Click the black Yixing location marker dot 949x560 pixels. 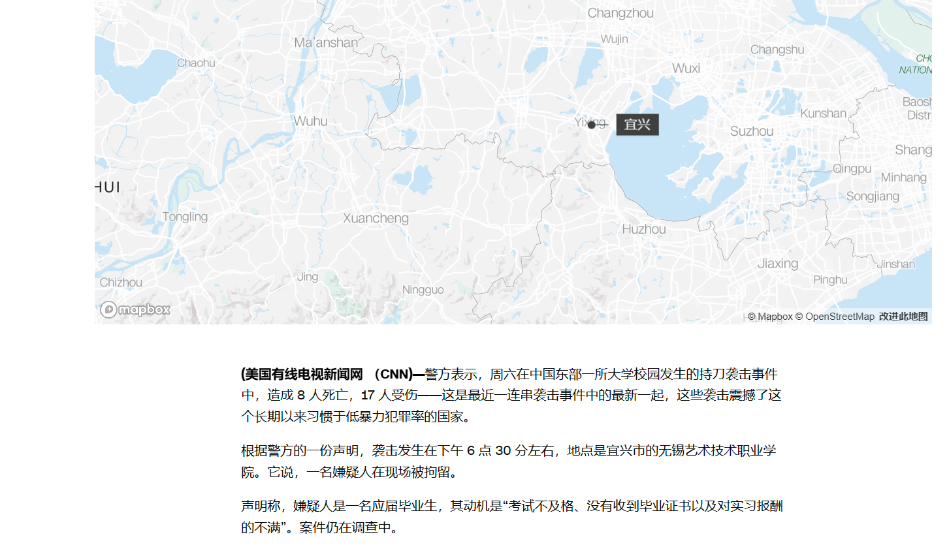[592, 125]
